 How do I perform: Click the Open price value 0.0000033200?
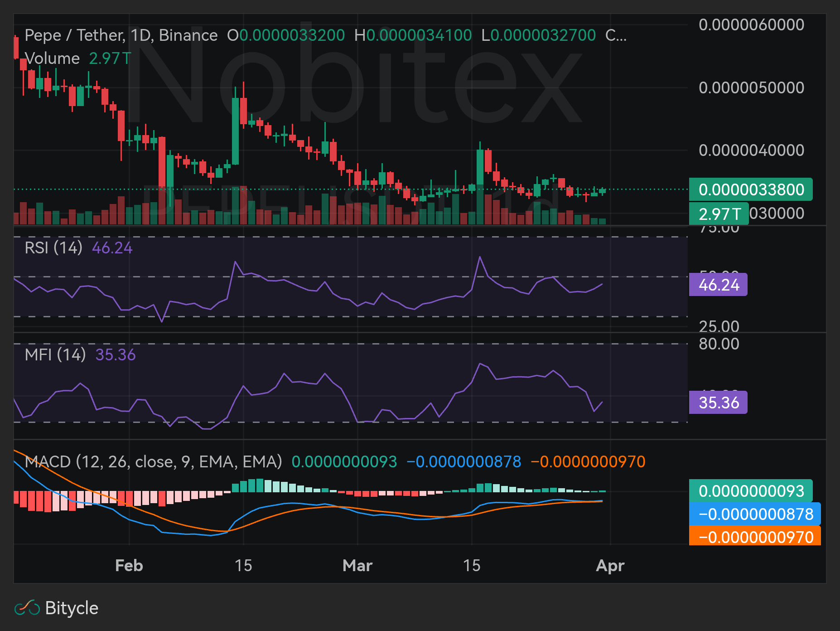[x=292, y=35]
